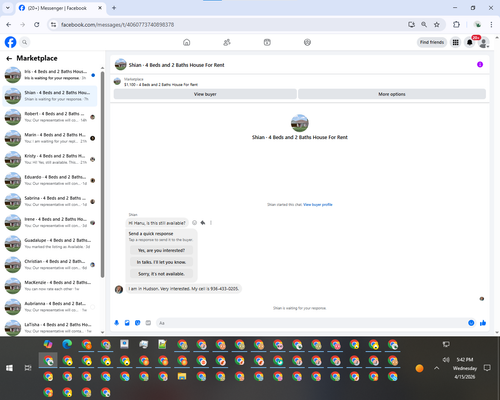Open the Robert conversation
Viewport: 500px width, 400px height.
point(50,117)
